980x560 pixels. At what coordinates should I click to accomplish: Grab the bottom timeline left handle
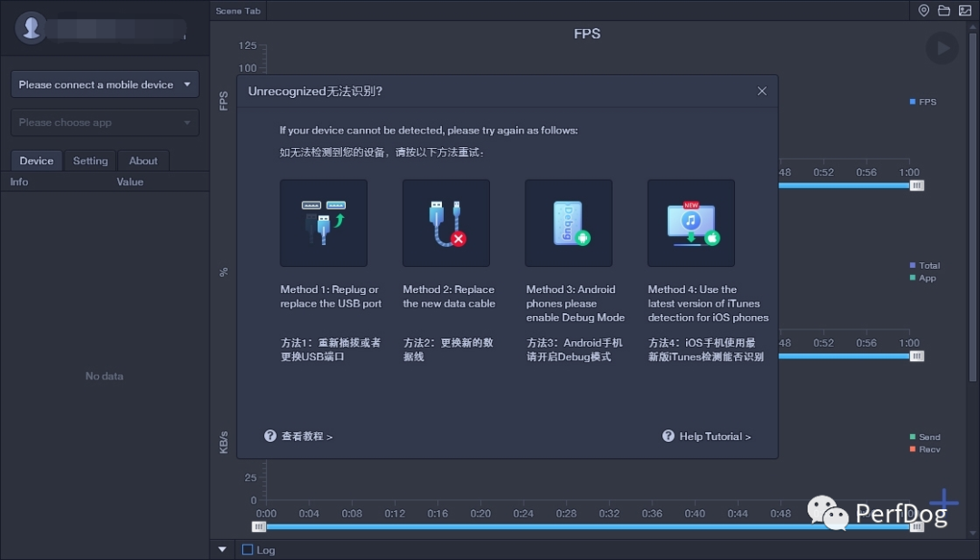tap(259, 527)
